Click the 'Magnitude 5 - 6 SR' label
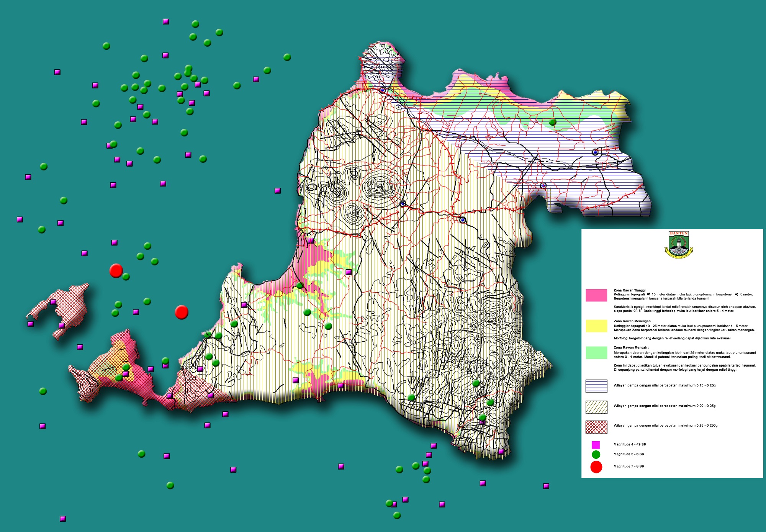The height and width of the screenshot is (532, 766). 629,454
